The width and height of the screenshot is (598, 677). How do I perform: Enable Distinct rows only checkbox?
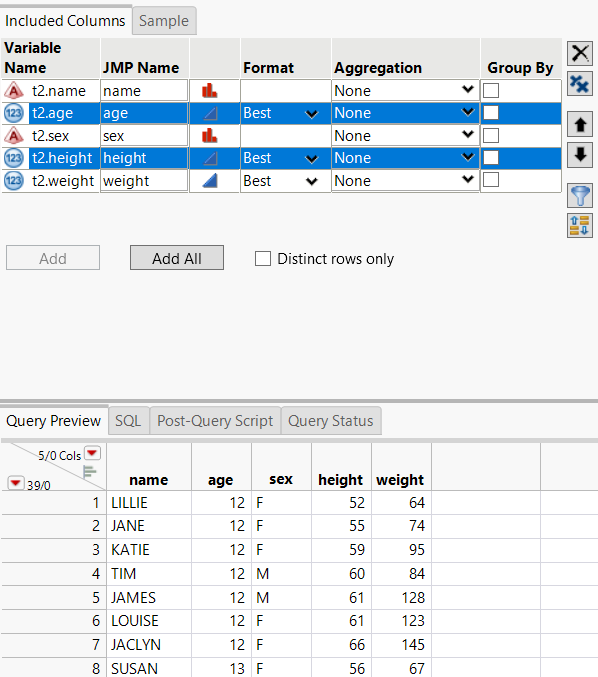263,259
